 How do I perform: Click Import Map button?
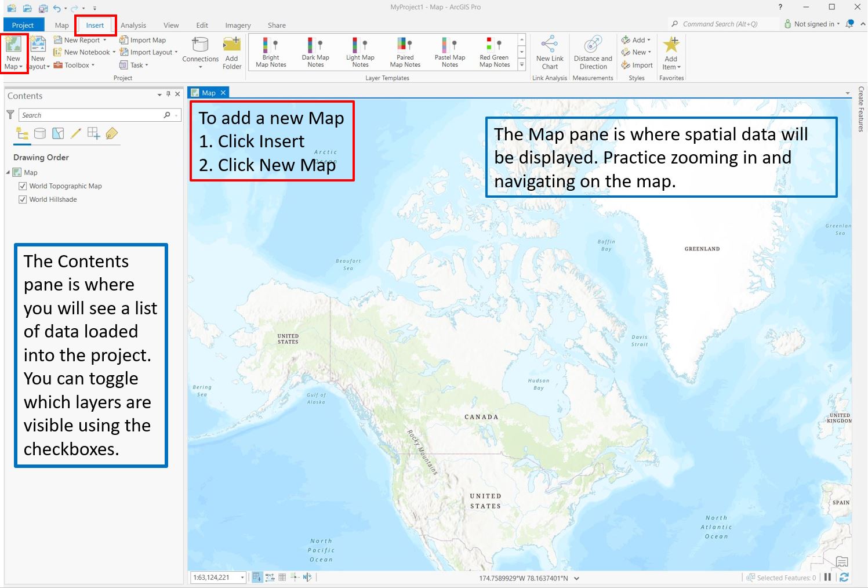click(x=143, y=40)
